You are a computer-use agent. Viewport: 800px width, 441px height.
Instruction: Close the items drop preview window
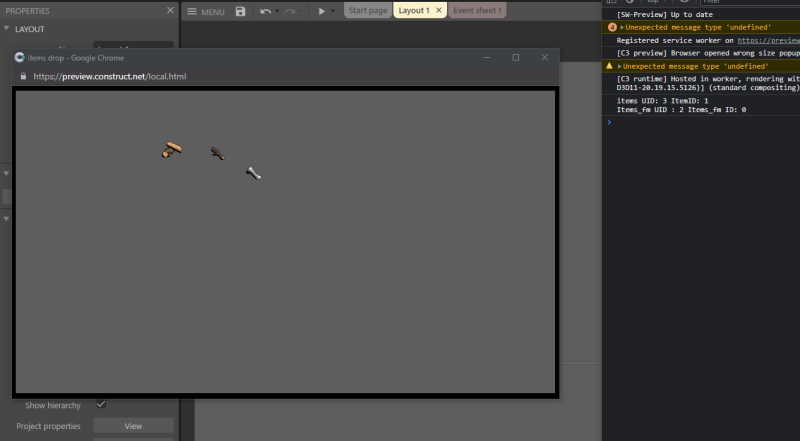[545, 58]
